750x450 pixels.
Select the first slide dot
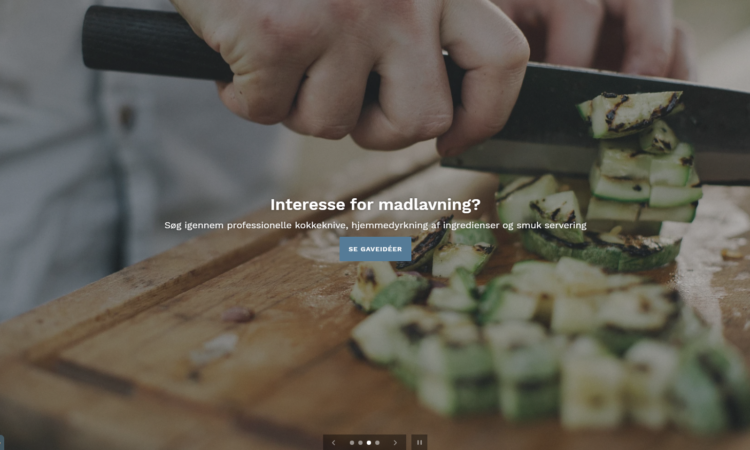pos(352,443)
